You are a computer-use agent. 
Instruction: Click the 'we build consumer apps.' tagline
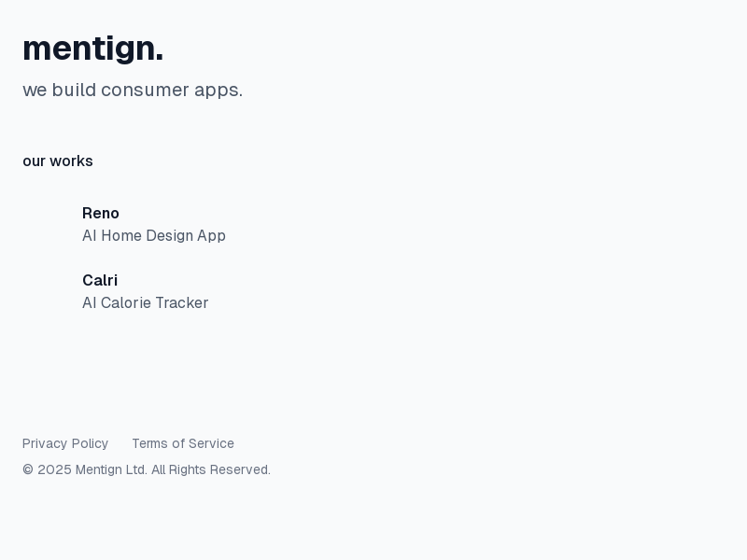click(133, 90)
